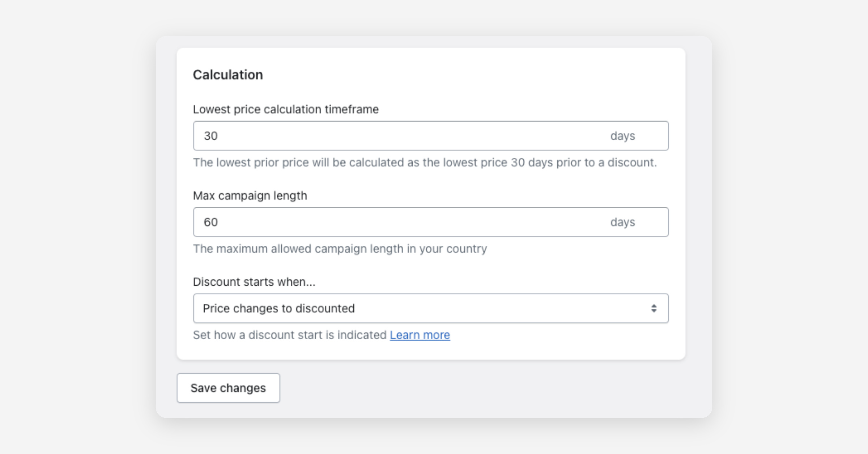Focus the Lowest price calculation timeframe field

(x=398, y=136)
